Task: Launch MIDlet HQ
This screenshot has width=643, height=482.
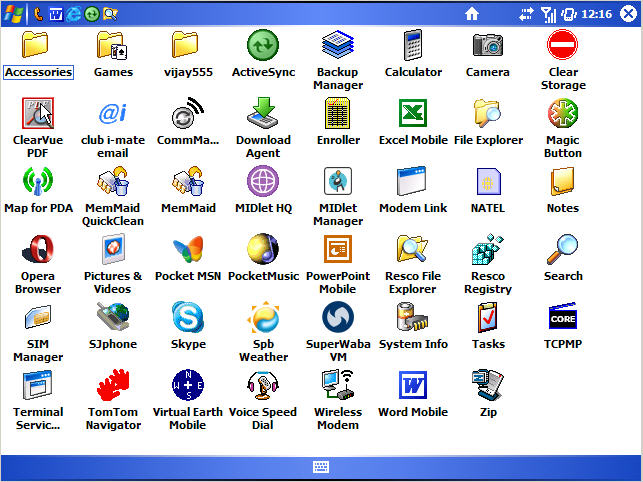Action: [263, 190]
